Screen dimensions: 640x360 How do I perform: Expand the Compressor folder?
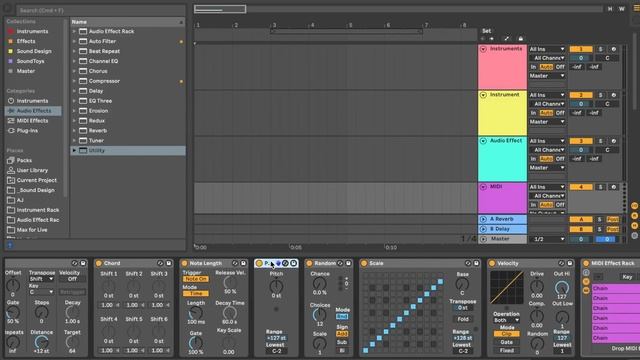tap(74, 81)
